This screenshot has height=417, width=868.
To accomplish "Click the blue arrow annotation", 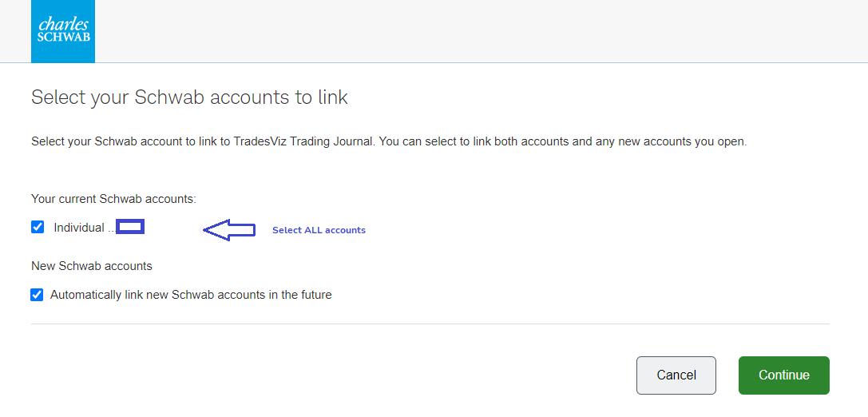I will pos(228,230).
